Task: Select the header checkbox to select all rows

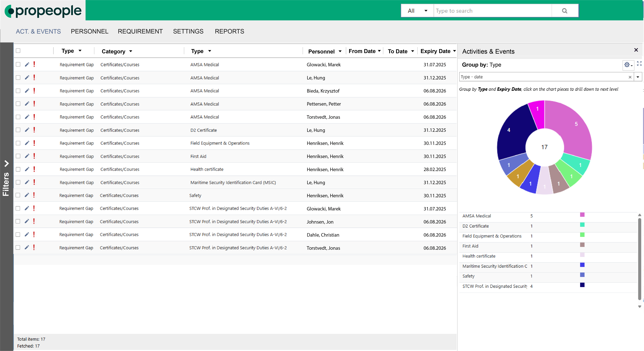Action: 18,50
